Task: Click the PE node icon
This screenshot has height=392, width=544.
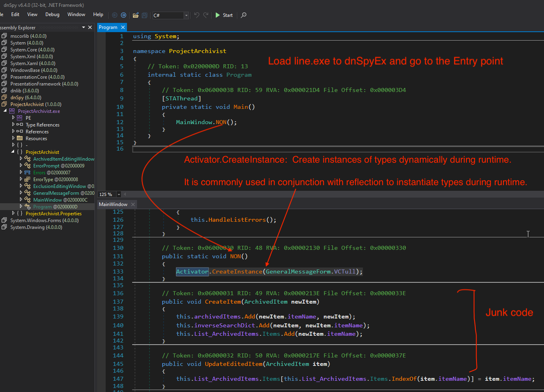Action: 20,118
